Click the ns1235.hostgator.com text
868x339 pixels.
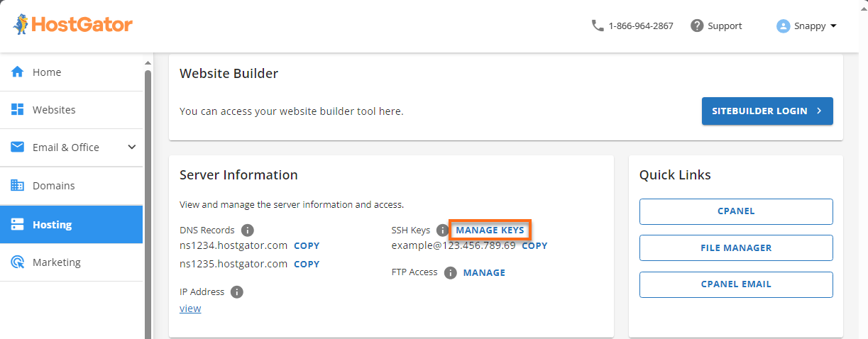pos(234,265)
